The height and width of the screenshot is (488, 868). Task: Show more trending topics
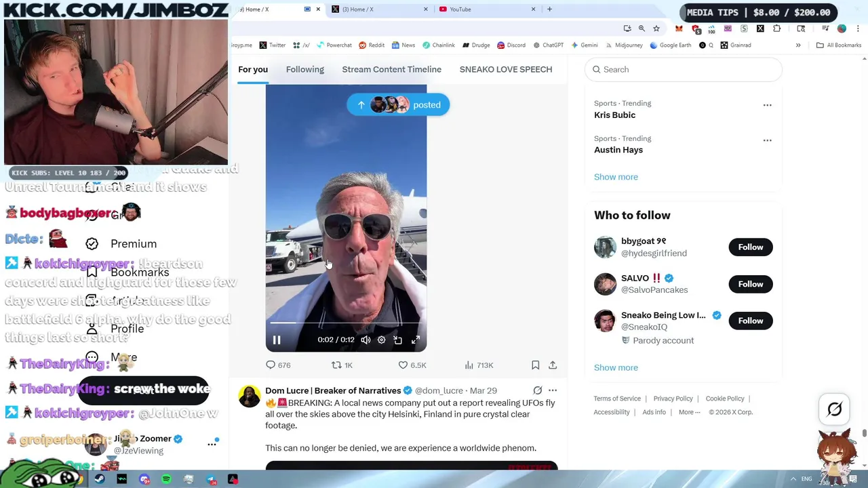pyautogui.click(x=616, y=177)
